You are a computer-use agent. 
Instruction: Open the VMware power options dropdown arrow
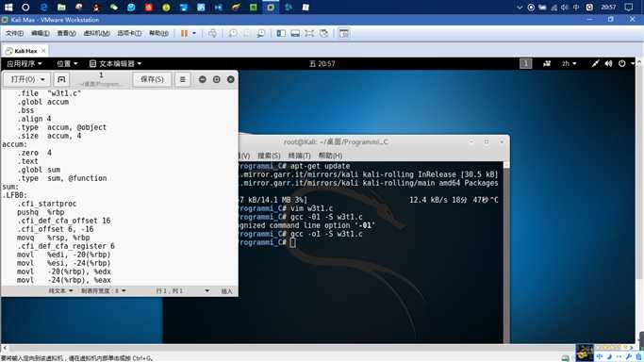click(194, 33)
